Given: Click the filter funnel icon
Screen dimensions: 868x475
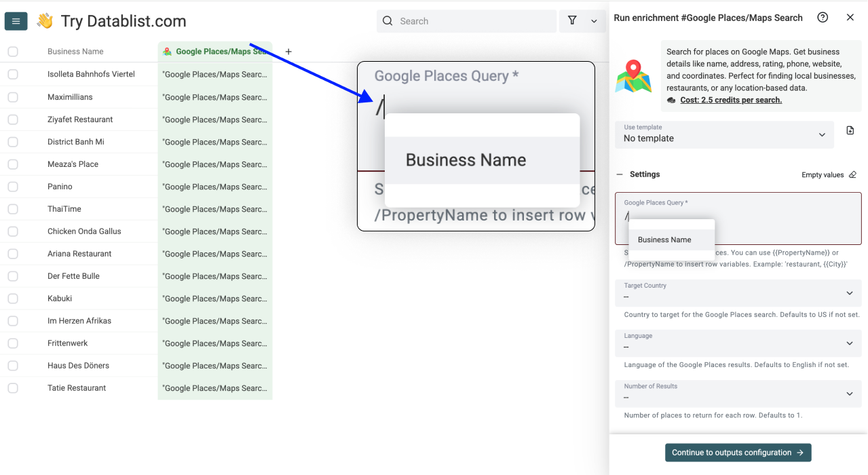Looking at the screenshot, I should pyautogui.click(x=572, y=21).
